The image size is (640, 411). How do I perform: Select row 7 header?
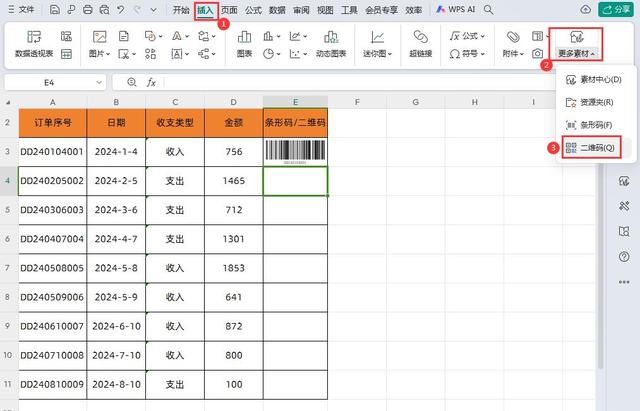tap(8, 268)
